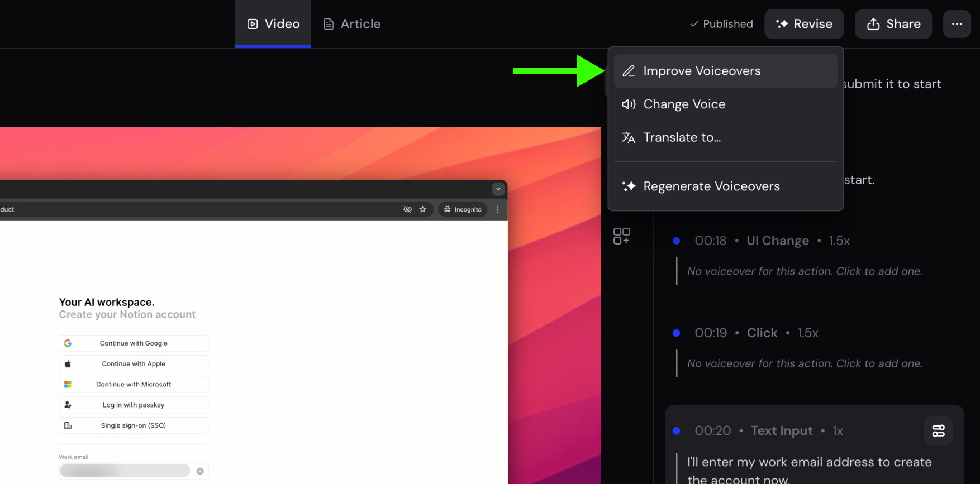The width and height of the screenshot is (980, 484).
Task: Click Continue with Apple in the browser
Action: coord(134,364)
